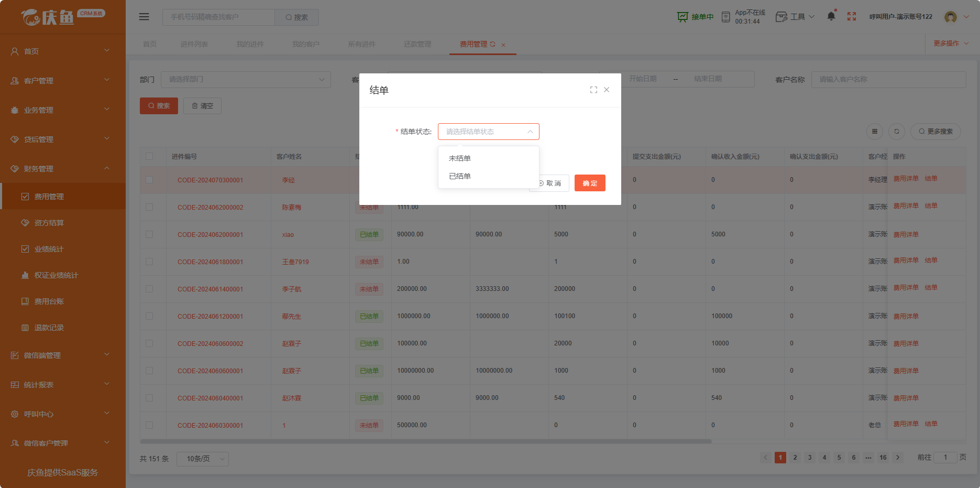
Task: Click the table column settings grid icon
Action: click(875, 132)
